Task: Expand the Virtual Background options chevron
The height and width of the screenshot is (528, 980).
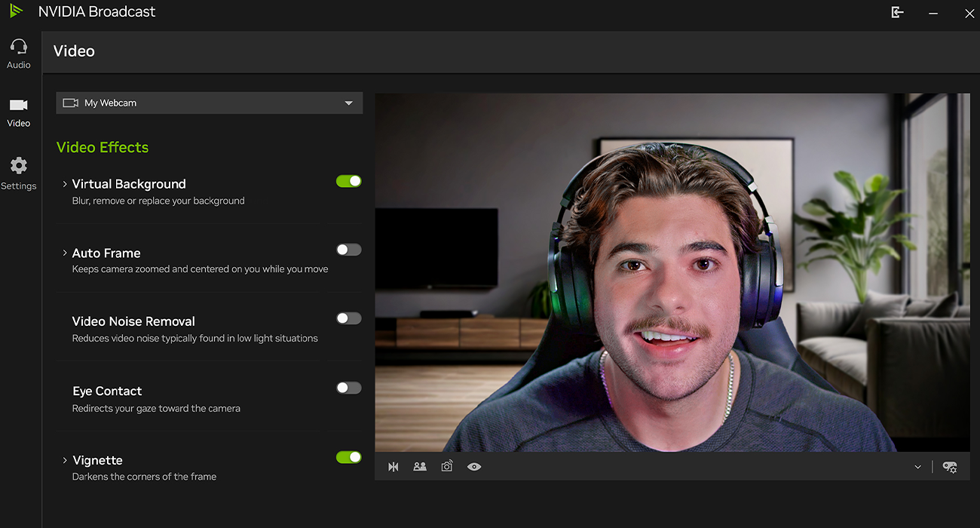Action: [65, 184]
